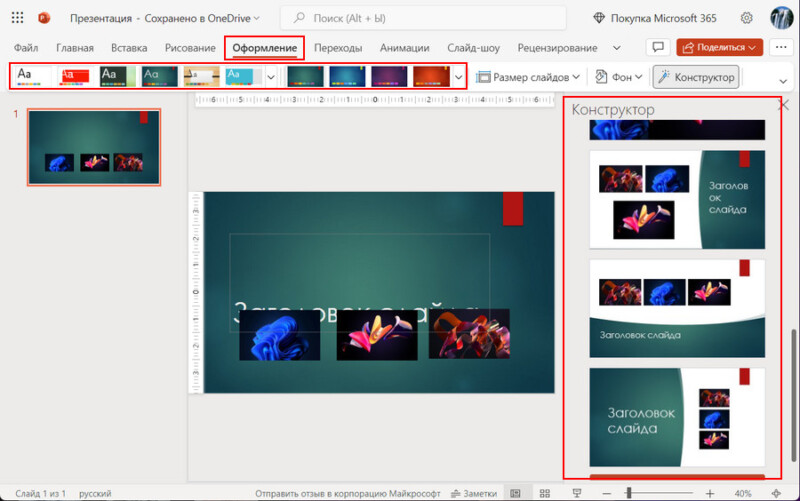Zoom in with the plus icon
This screenshot has width=800, height=501.
point(710,493)
